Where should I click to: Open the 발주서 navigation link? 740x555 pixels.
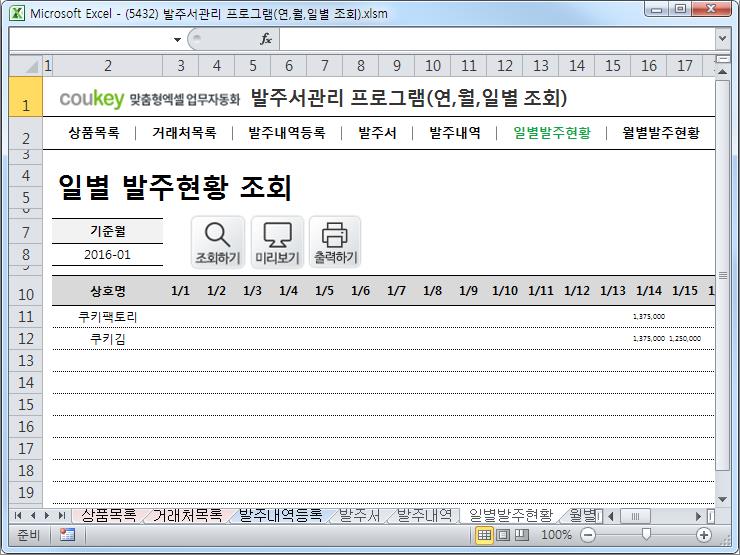377,133
